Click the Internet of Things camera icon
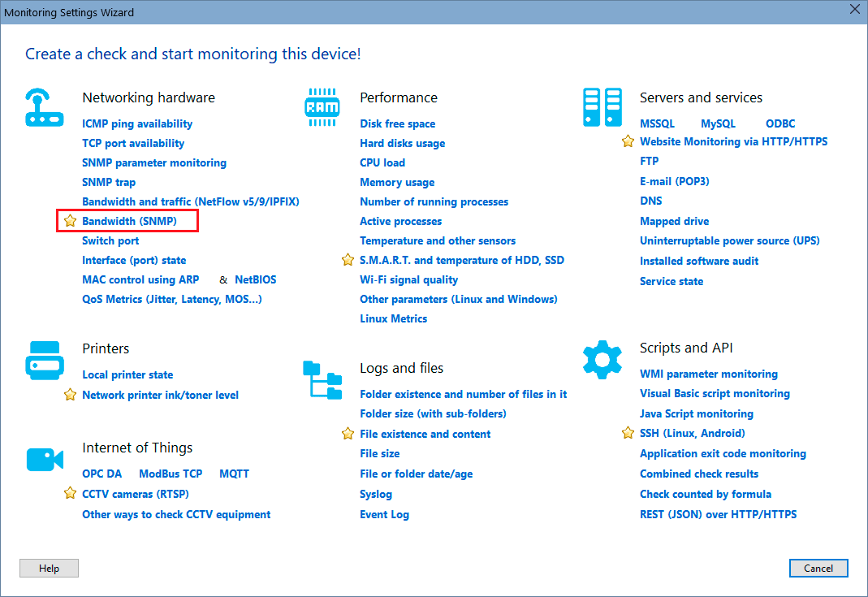The width and height of the screenshot is (868, 597). (45, 459)
